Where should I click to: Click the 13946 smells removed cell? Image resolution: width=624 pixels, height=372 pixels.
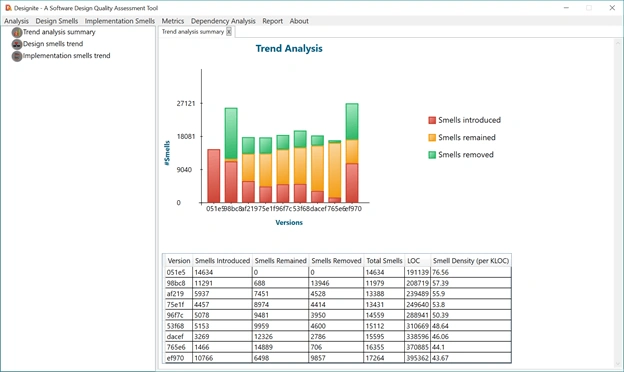(x=336, y=283)
